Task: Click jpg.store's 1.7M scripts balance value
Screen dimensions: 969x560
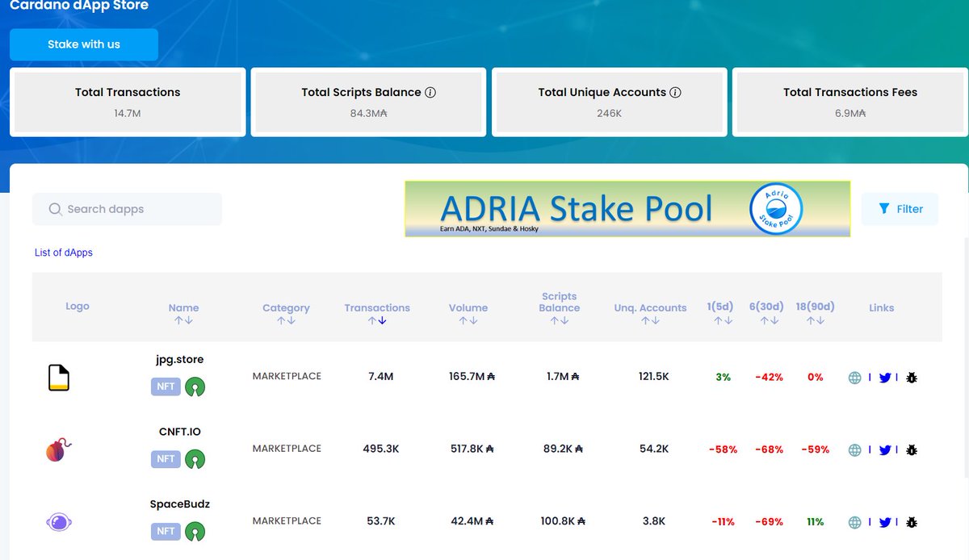Action: click(563, 377)
